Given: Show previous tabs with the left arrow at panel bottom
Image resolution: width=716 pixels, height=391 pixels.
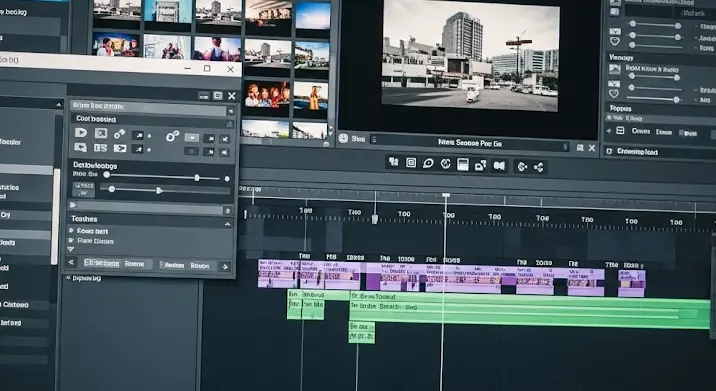Looking at the screenshot, I should pos(71,262).
